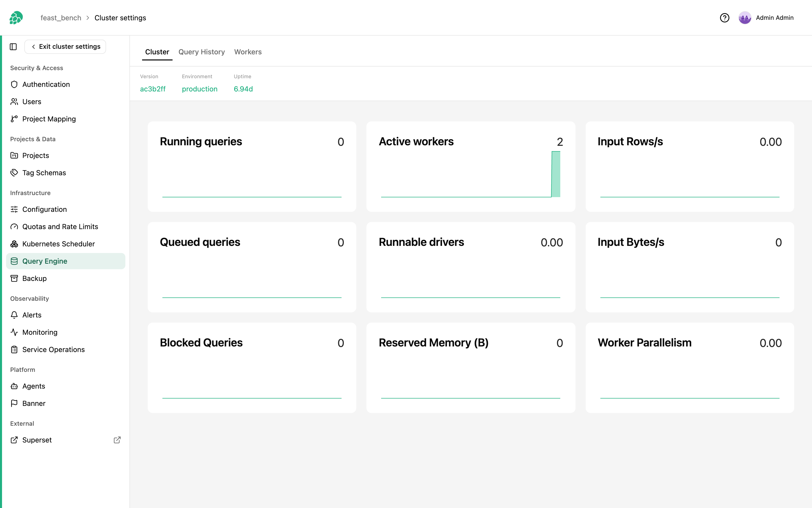Click the Backup archive icon
The width and height of the screenshot is (812, 508).
tap(14, 279)
